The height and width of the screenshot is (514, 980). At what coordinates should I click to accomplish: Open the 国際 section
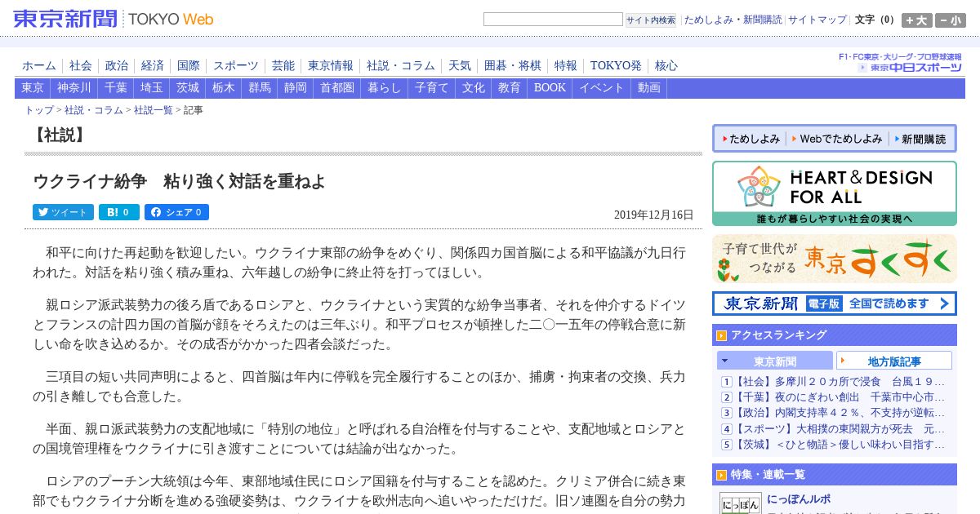click(x=189, y=65)
